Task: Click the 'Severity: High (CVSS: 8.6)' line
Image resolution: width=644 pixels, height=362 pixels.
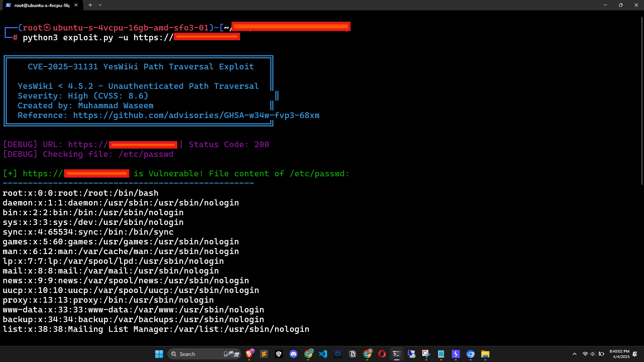Action: pos(83,96)
